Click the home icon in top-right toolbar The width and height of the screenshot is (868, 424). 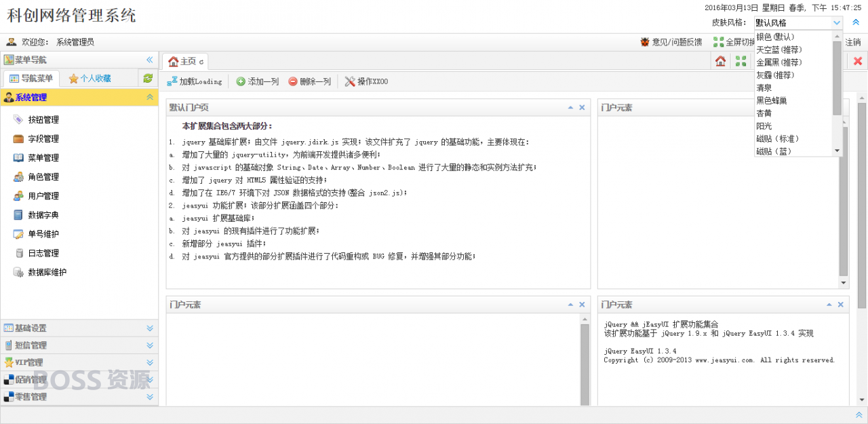[x=720, y=61]
